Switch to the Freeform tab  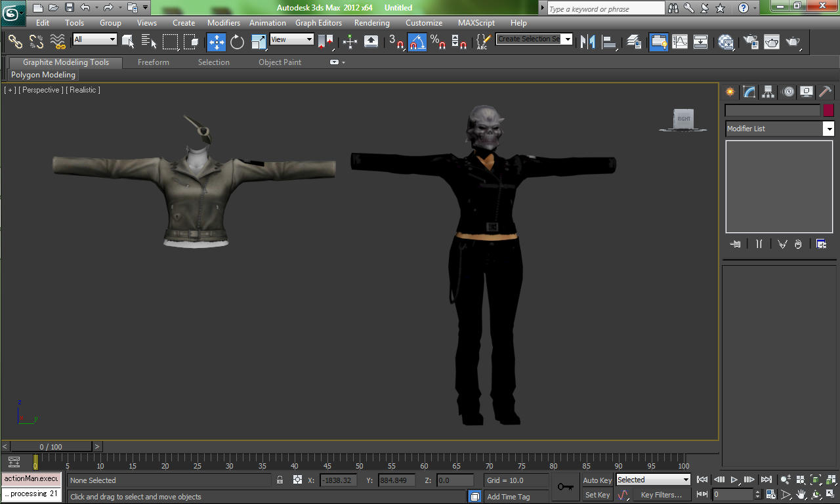[154, 62]
